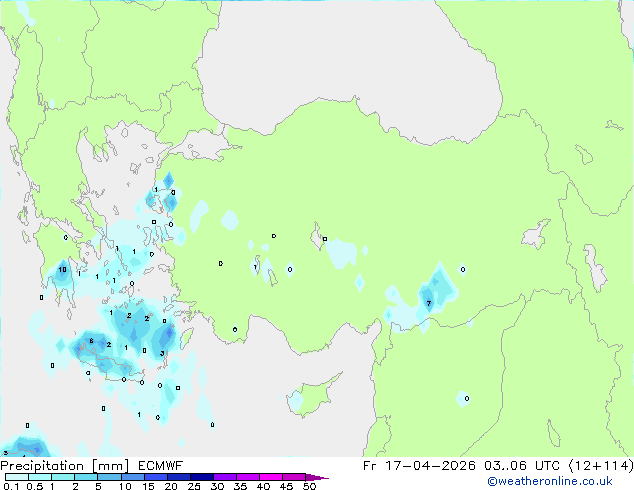Click the 'ECMWF' model label
Image resolution: width=634 pixels, height=490 pixels.
tap(160, 466)
